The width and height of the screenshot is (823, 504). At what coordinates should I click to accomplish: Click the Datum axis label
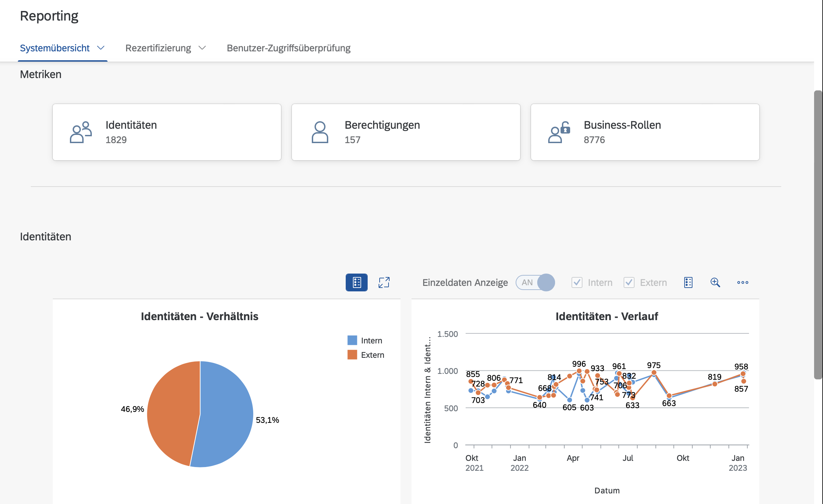[x=607, y=491]
